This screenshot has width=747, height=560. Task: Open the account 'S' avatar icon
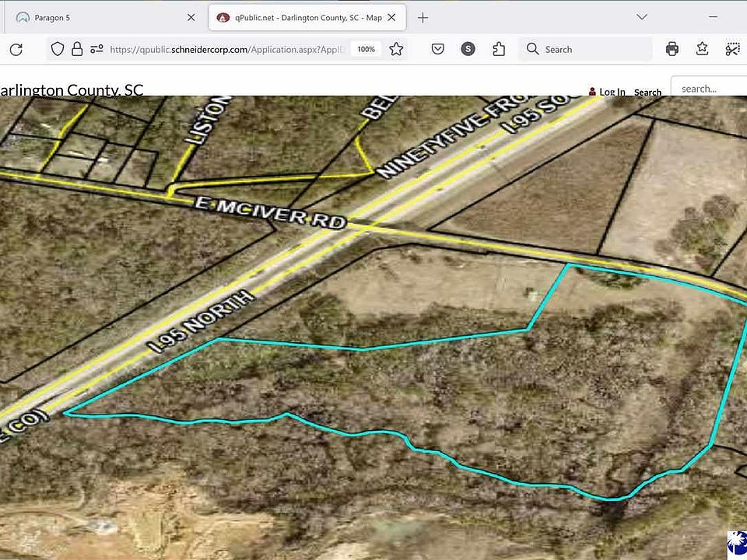(468, 49)
